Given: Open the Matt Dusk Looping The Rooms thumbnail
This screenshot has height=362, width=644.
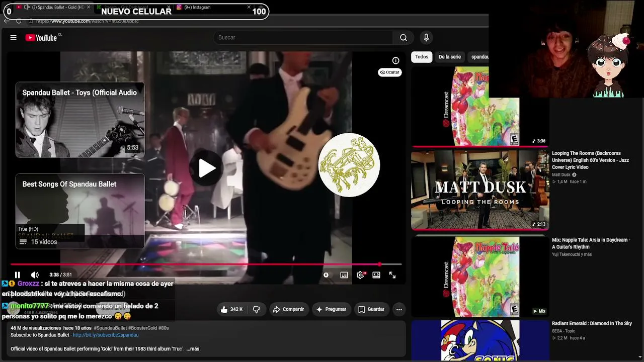Looking at the screenshot, I should point(480,190).
